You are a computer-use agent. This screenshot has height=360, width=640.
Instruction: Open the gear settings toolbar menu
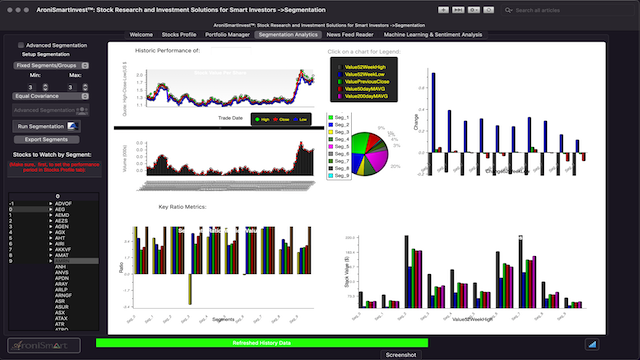point(473,10)
